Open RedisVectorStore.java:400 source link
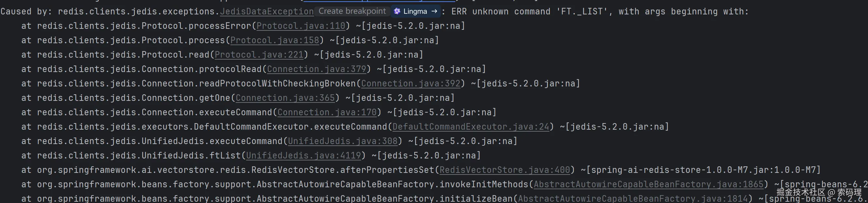The height and width of the screenshot is (203, 868). (505, 170)
